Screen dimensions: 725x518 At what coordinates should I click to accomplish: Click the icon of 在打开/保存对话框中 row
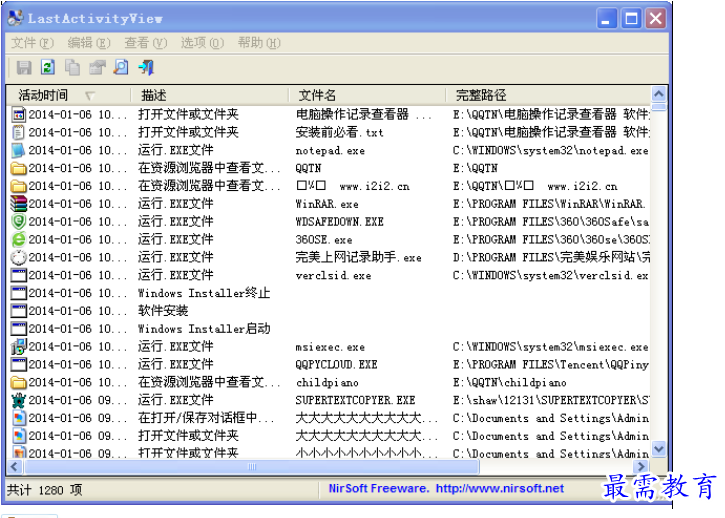(x=18, y=418)
